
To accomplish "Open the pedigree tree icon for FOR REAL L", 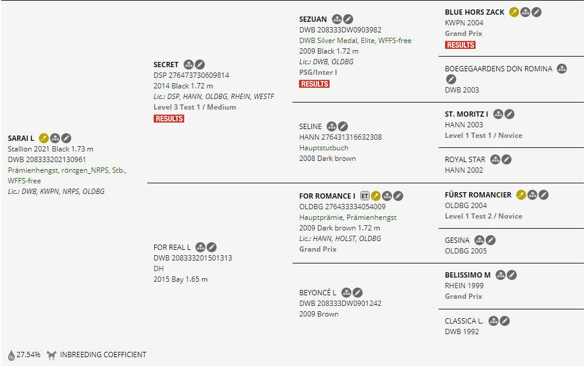I will point(200,247).
